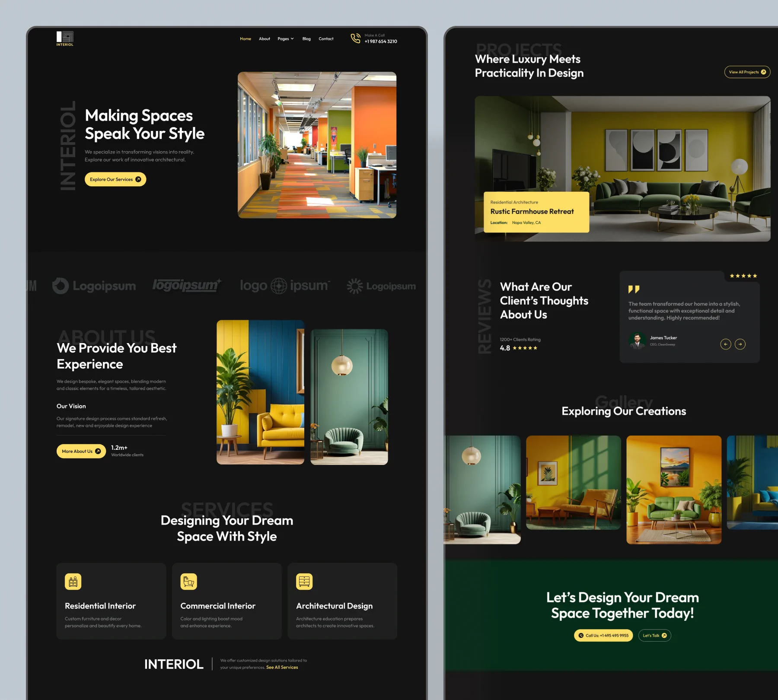Open the Commercial Interior card title
778x700 pixels.
[218, 606]
